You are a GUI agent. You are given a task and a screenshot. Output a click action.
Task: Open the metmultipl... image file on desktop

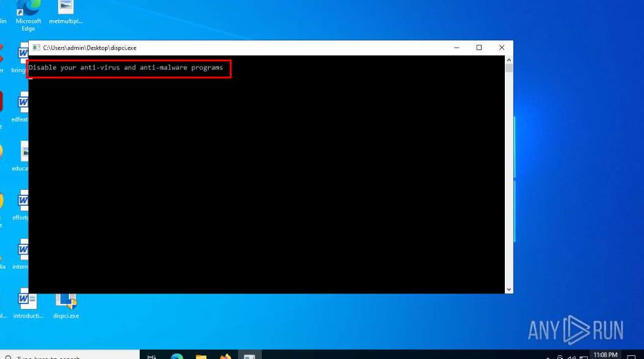click(65, 9)
